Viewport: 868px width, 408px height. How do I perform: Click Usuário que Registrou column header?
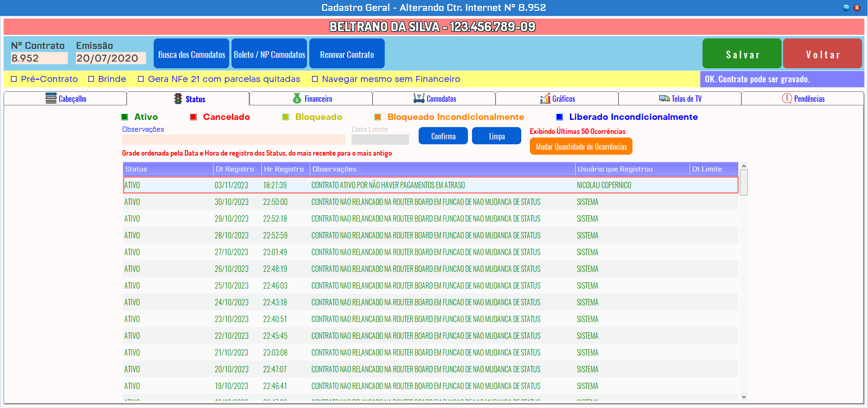632,169
